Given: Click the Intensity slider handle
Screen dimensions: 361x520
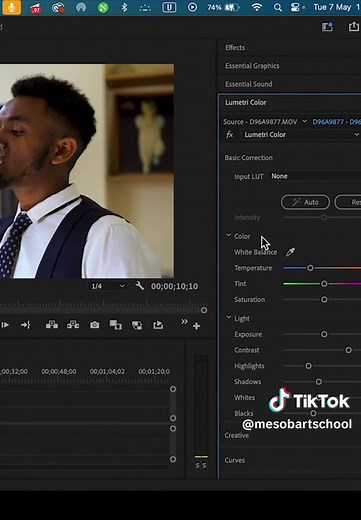Looking at the screenshot, I should point(324,217).
